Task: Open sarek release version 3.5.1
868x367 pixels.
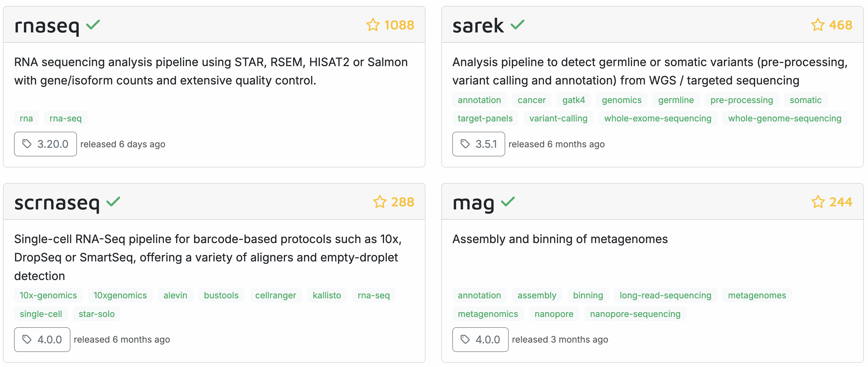Action: click(479, 144)
